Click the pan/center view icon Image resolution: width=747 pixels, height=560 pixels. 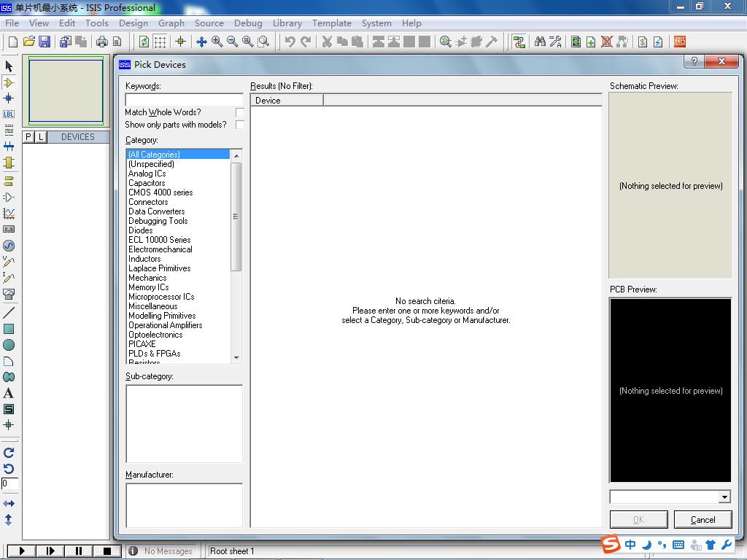click(201, 42)
